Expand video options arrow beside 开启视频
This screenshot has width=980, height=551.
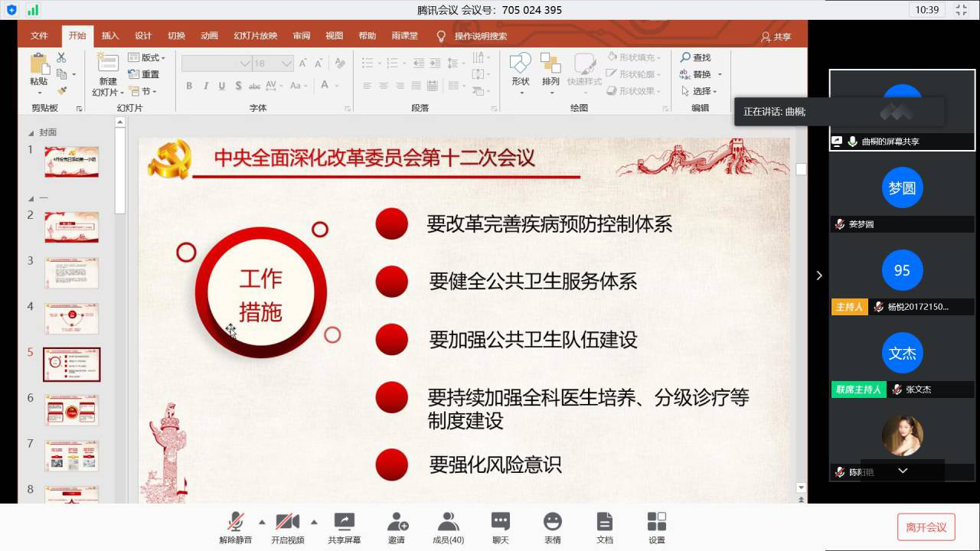(314, 522)
